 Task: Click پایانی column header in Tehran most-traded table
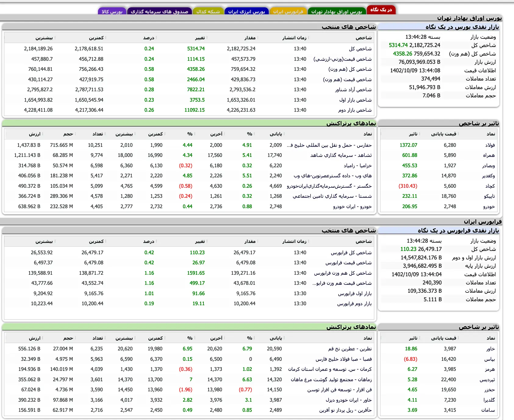coord(276,134)
